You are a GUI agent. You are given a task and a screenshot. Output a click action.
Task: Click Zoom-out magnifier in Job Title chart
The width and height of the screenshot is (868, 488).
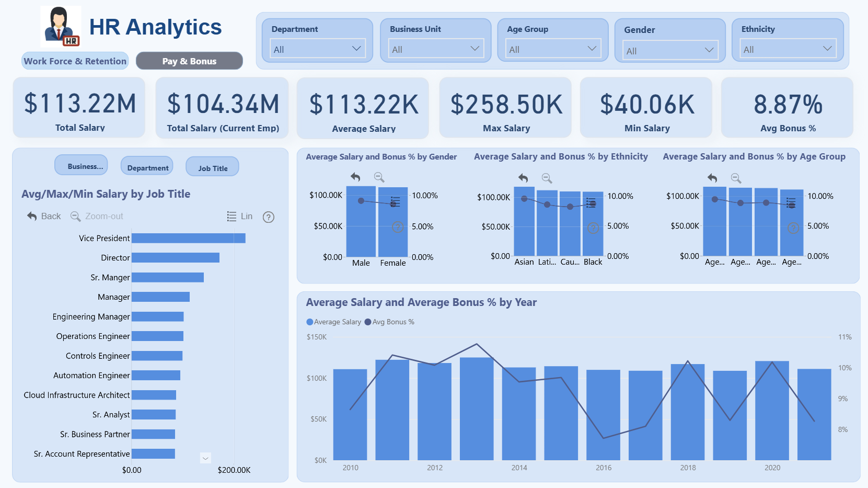pos(75,216)
